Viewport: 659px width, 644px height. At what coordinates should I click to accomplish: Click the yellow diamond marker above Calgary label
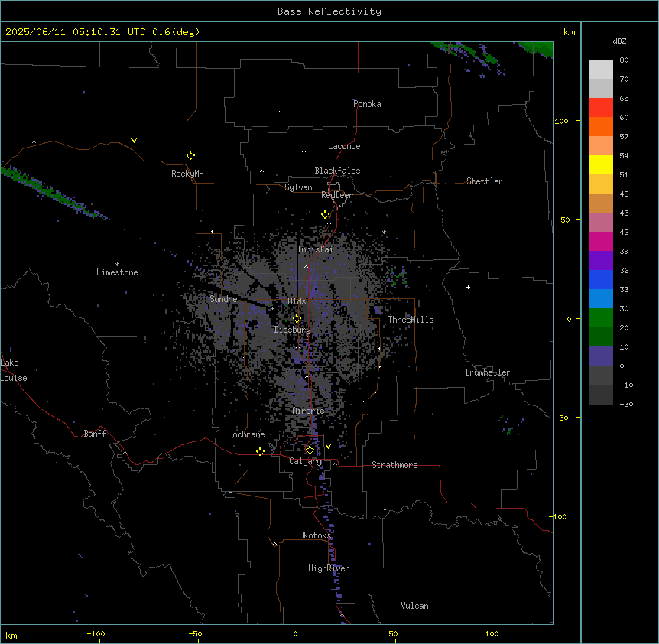(x=310, y=450)
